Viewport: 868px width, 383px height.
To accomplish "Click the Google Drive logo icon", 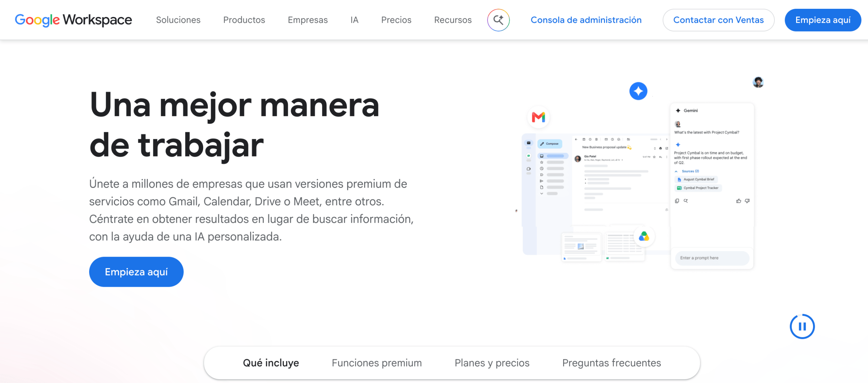I will point(644,236).
